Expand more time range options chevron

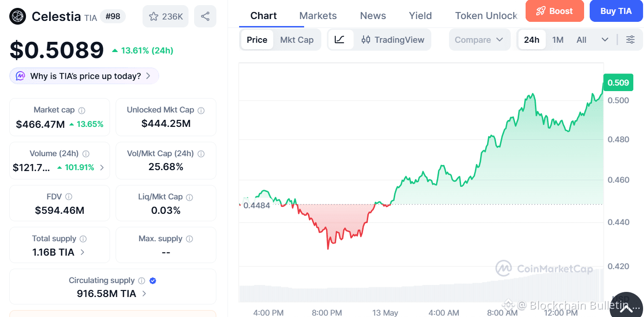pyautogui.click(x=605, y=40)
